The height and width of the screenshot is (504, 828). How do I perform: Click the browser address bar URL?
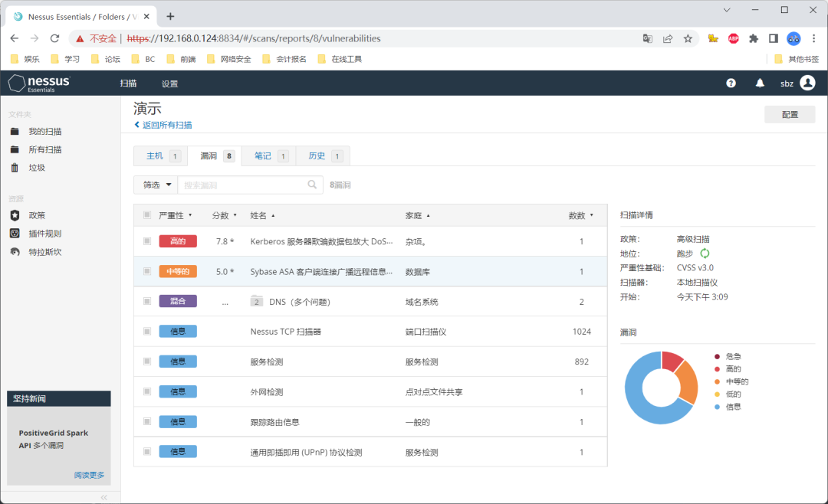click(x=254, y=38)
